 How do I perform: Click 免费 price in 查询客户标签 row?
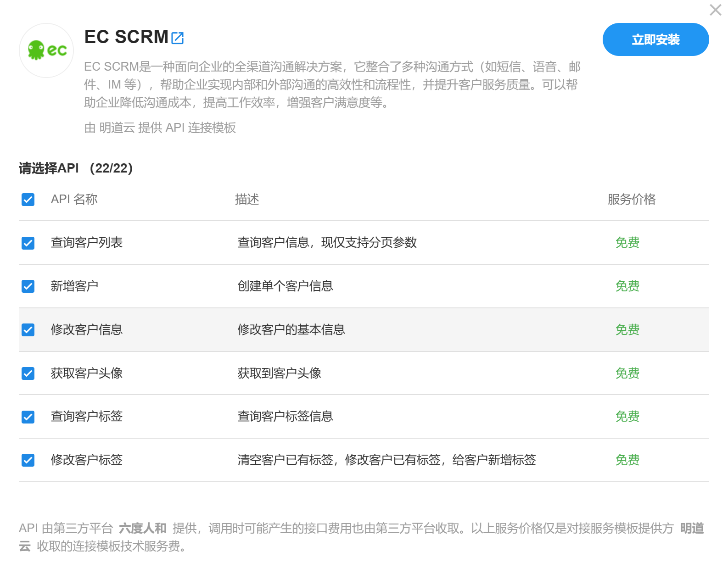pos(627,416)
